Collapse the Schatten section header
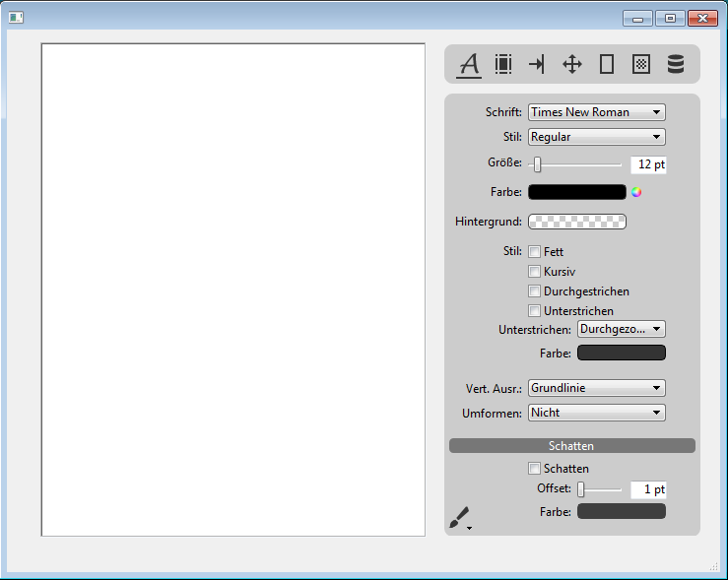 click(x=571, y=446)
